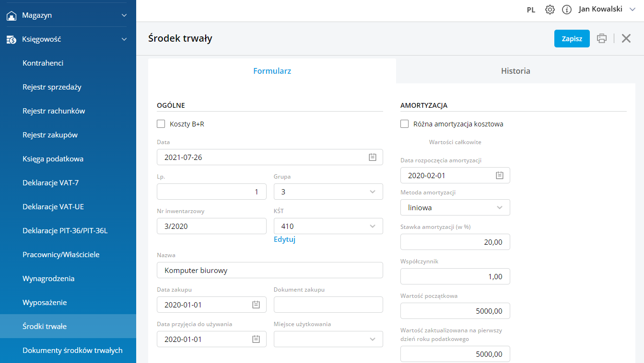This screenshot has width=644, height=363.
Task: Expand the Grupa dropdown
Action: pyautogui.click(x=373, y=192)
